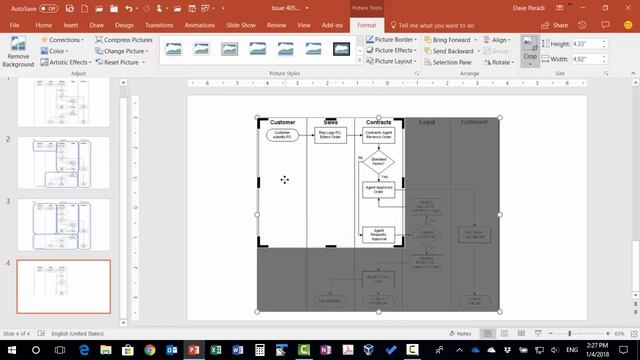Click Reset Picture

click(x=117, y=62)
